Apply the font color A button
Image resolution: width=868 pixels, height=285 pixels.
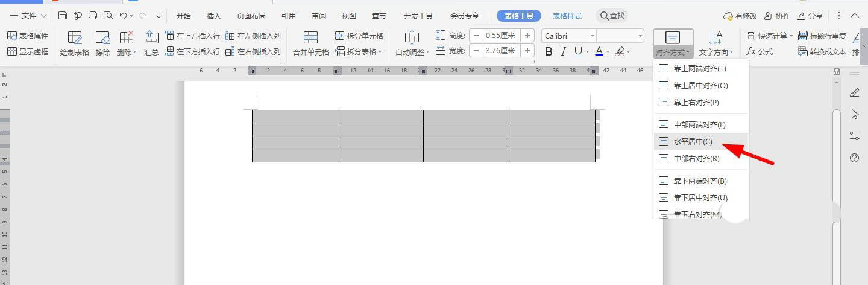[599, 52]
